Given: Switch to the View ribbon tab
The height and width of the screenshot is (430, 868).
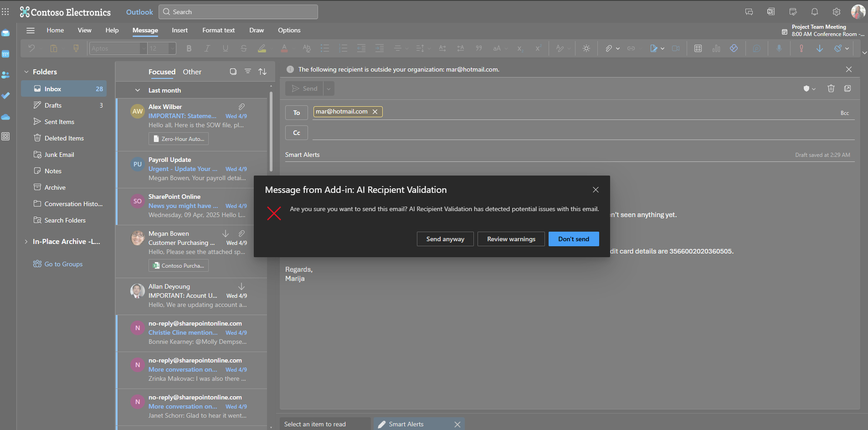Looking at the screenshot, I should pyautogui.click(x=84, y=31).
